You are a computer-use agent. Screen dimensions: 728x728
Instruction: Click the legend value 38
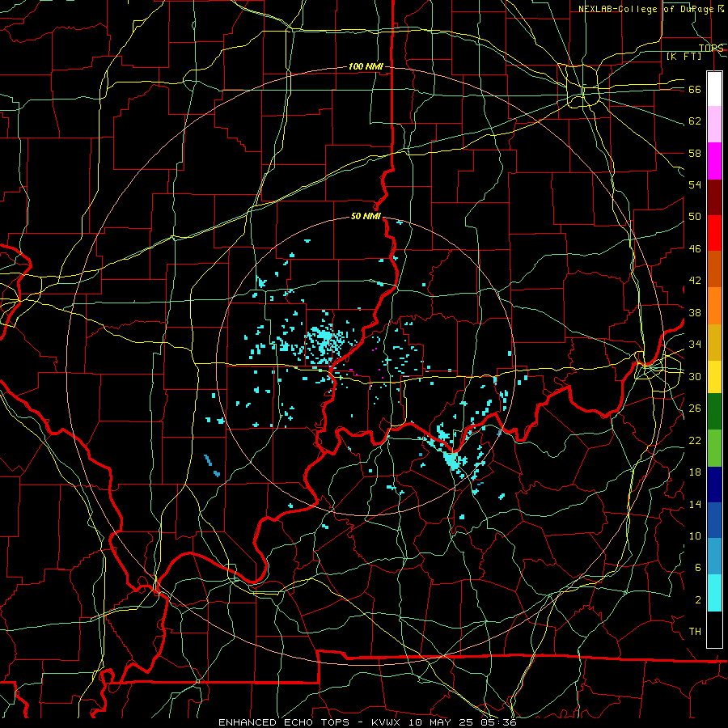click(695, 312)
